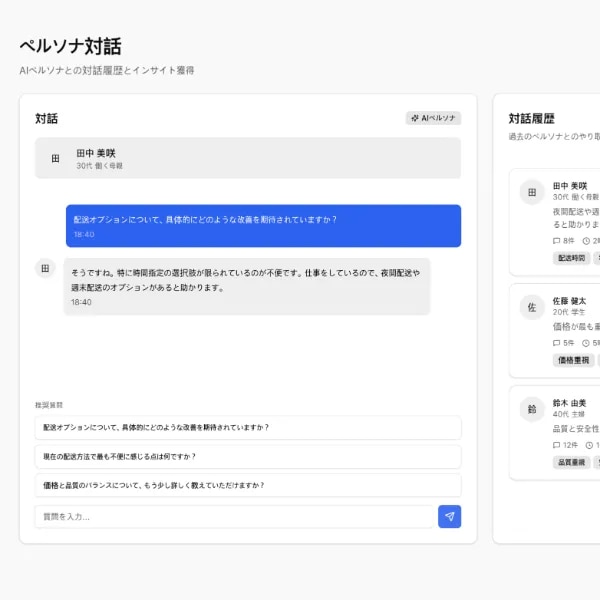Viewport: 600px width, 600px height.
Task: Click the gray reply message about 夜間配送
Action: [x=247, y=287]
